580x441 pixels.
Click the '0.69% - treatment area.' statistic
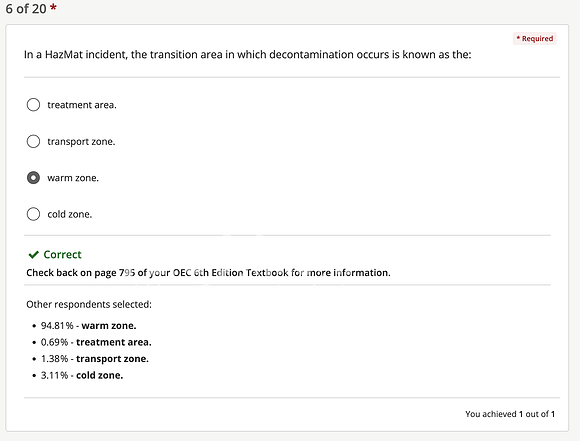[x=96, y=342]
